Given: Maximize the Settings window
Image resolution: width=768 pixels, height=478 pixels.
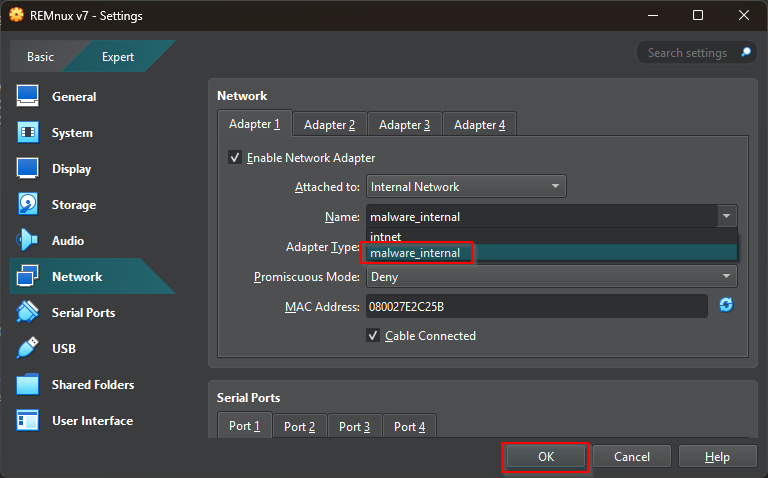Looking at the screenshot, I should (x=697, y=15).
